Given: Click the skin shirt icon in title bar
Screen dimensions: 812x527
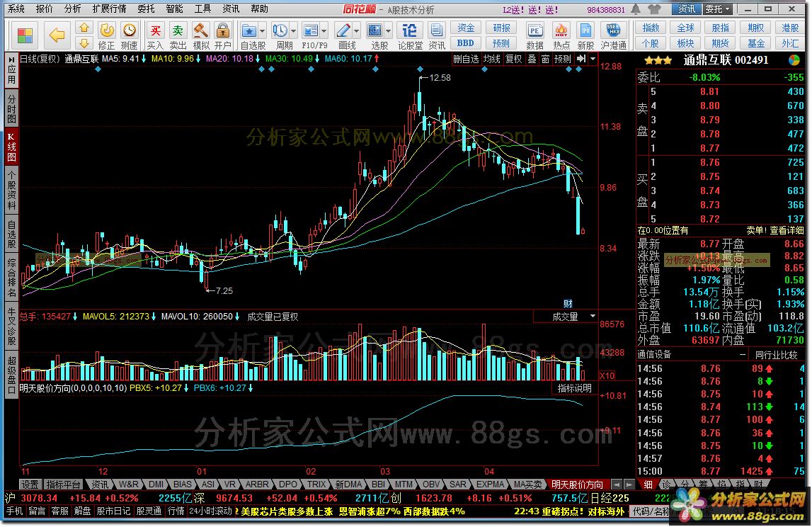Looking at the screenshot, I should click(655, 8).
